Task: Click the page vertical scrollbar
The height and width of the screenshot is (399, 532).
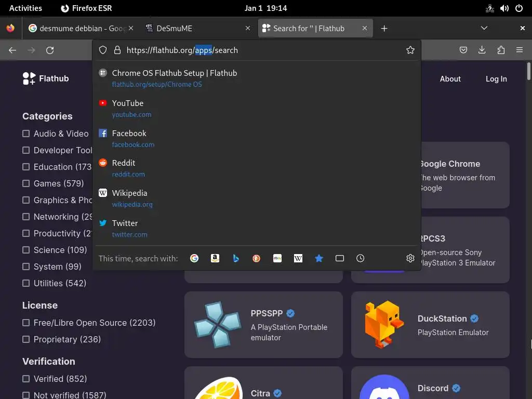Action: tap(528, 71)
